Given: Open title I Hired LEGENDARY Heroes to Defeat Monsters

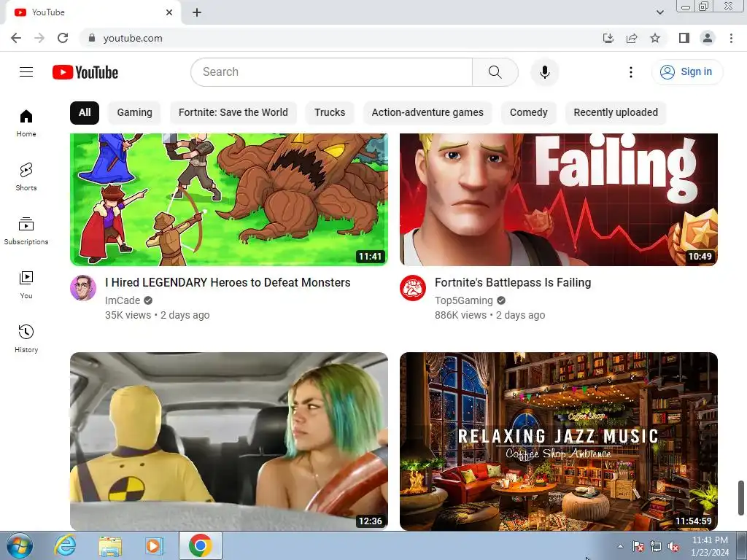Looking at the screenshot, I should coord(228,282).
